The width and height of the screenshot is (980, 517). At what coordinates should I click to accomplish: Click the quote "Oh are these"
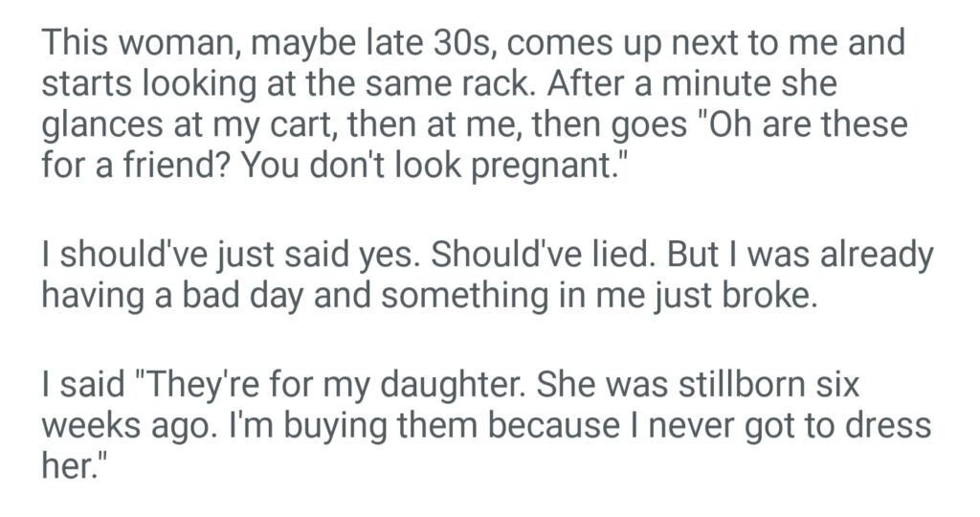click(803, 125)
